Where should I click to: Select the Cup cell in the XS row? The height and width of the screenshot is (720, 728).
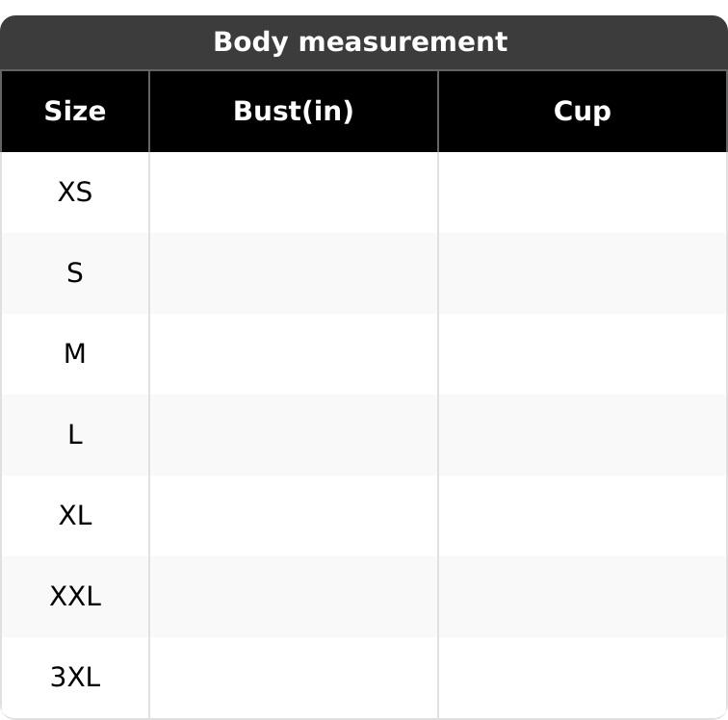coord(583,193)
